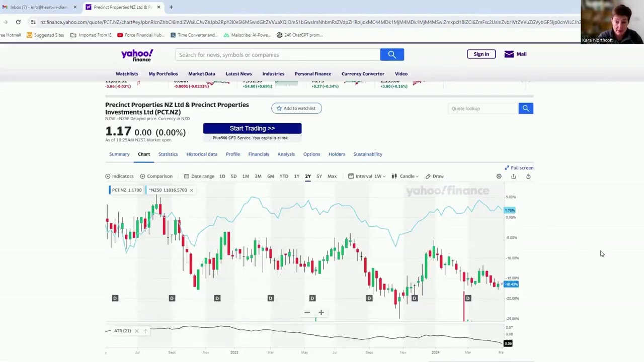
Task: Click the site information icon in address bar
Action: pyautogui.click(x=33, y=22)
